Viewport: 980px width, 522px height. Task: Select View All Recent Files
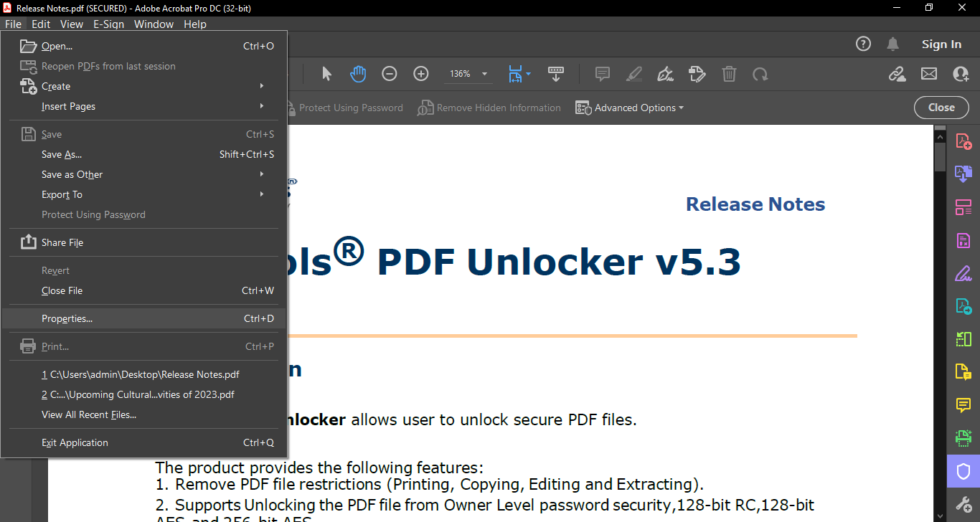pyautogui.click(x=143, y=414)
